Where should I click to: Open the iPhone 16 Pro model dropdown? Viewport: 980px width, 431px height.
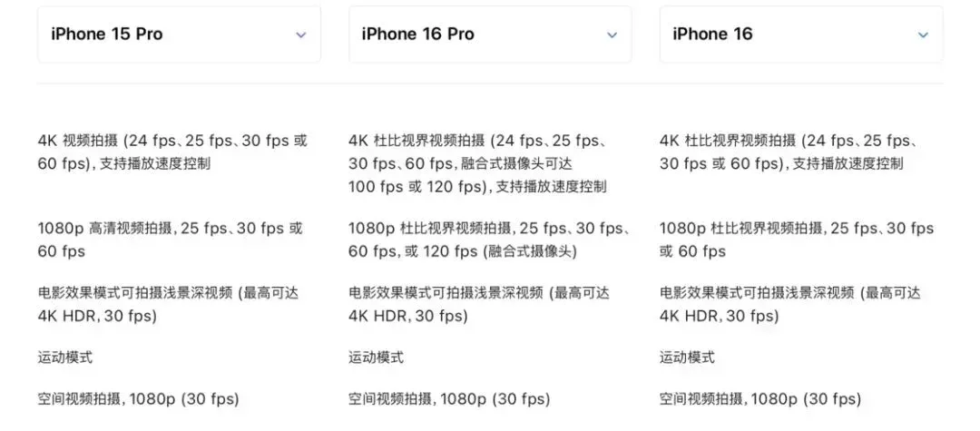(490, 34)
